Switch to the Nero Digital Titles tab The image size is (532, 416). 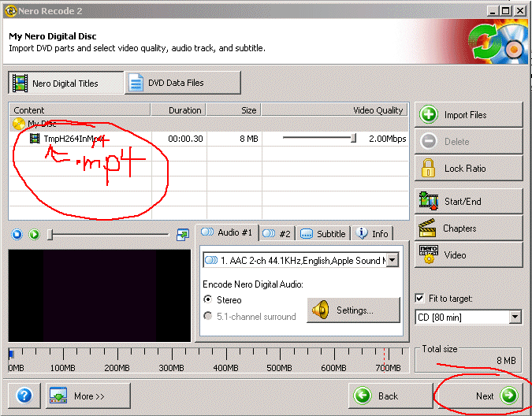click(66, 83)
